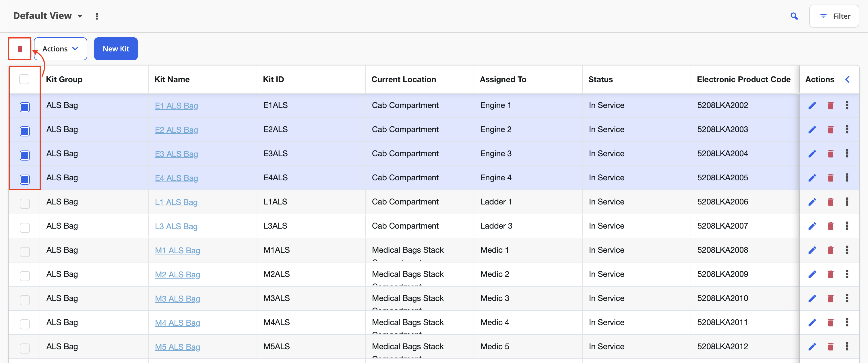The width and height of the screenshot is (868, 363).
Task: Click the Engine 2 assigned cell
Action: [496, 130]
